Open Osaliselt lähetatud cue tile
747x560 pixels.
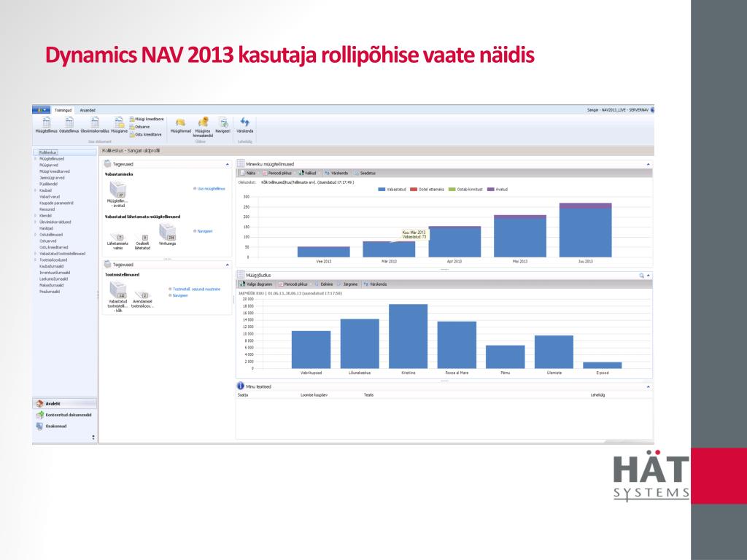click(142, 241)
